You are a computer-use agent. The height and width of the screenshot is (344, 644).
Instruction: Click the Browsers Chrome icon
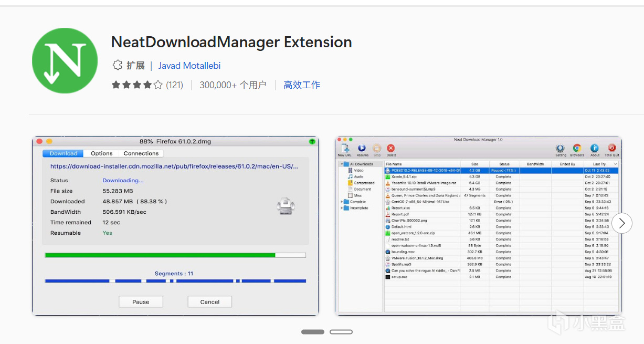[577, 150]
